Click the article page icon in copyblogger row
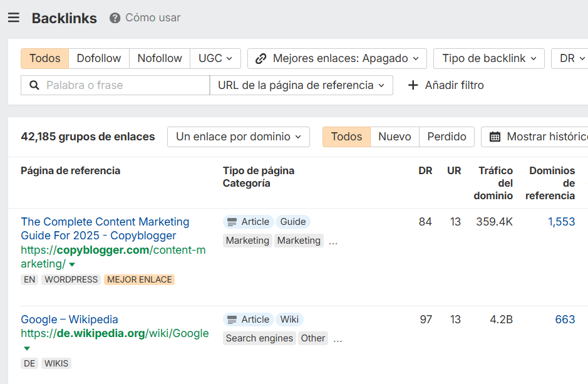This screenshot has height=384, width=588. 232,222
